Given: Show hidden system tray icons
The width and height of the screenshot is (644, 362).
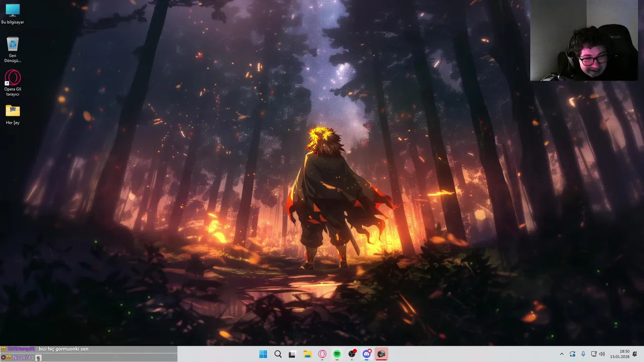Looking at the screenshot, I should [561, 354].
